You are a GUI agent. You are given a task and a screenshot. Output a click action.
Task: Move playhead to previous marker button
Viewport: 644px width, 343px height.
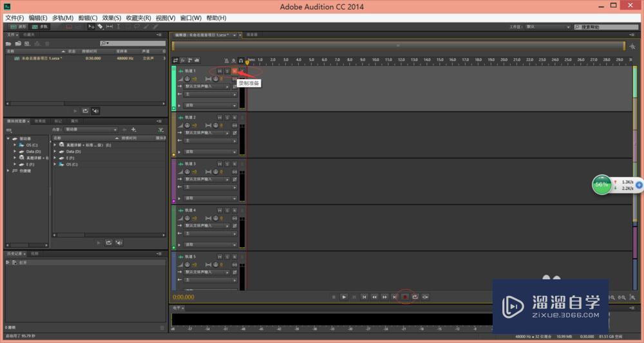[x=364, y=297]
